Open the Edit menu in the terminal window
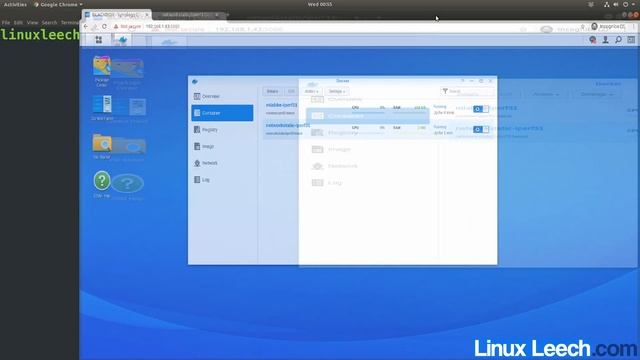 pyautogui.click(x=18, y=22)
